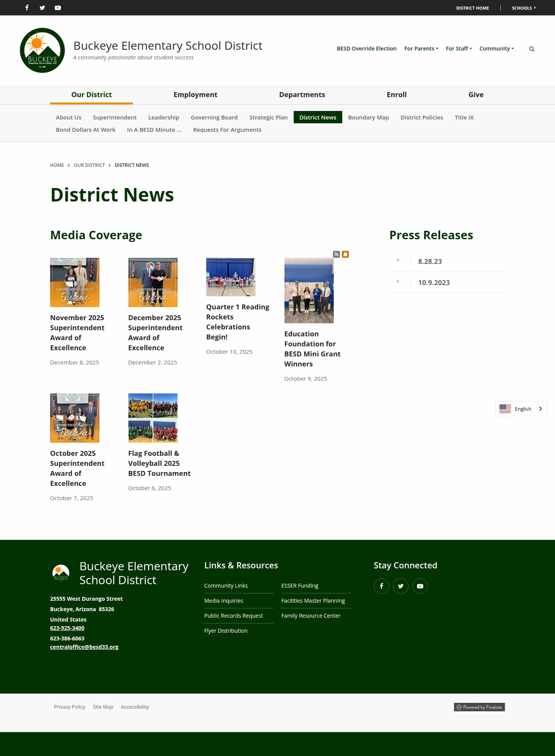
Task: Select the Our District main tab
Action: tap(91, 95)
